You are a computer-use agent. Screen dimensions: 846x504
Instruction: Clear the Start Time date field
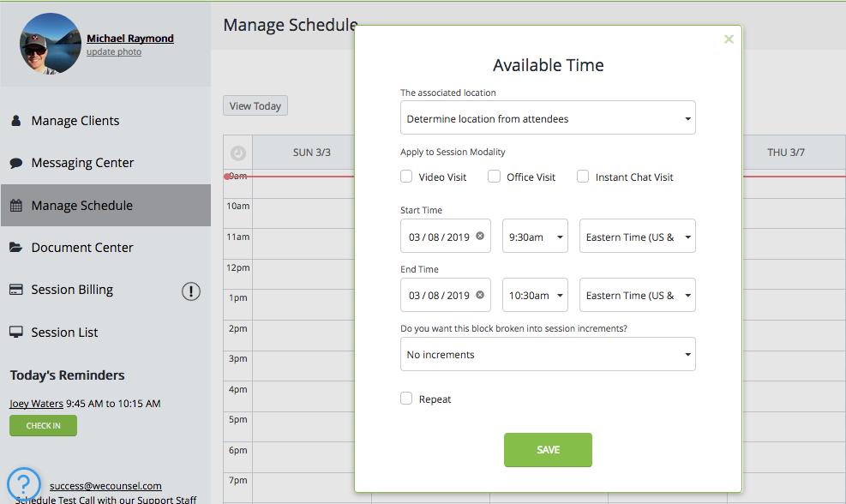coord(480,237)
